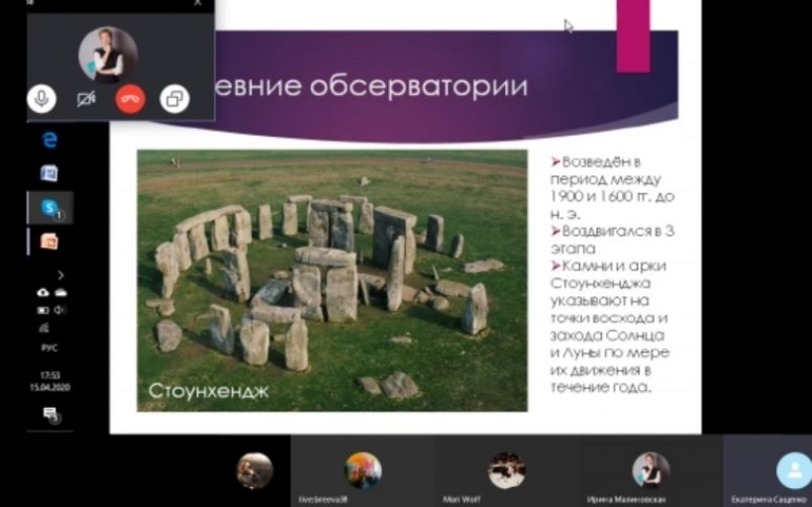Click the presenter avatar in the call overlay

[108, 54]
